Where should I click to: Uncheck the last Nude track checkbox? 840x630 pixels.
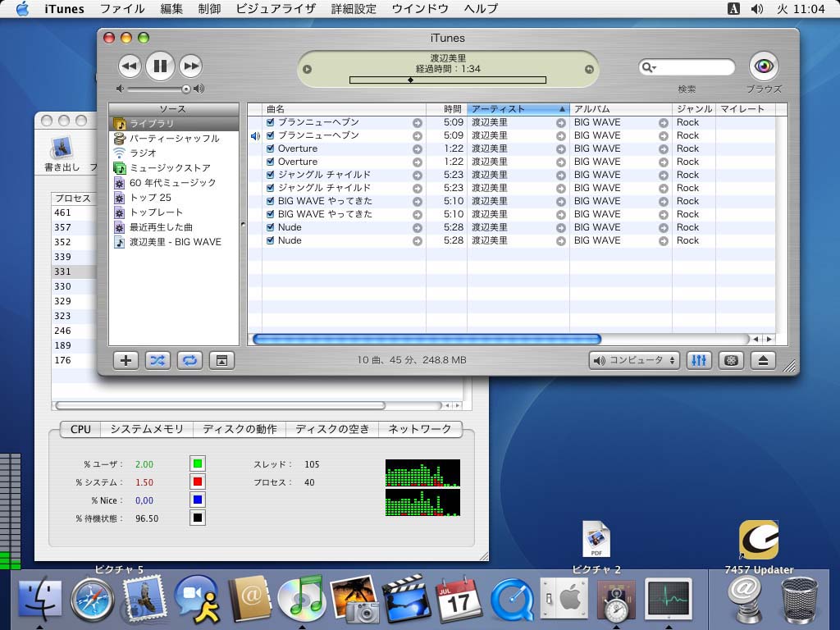[271, 240]
